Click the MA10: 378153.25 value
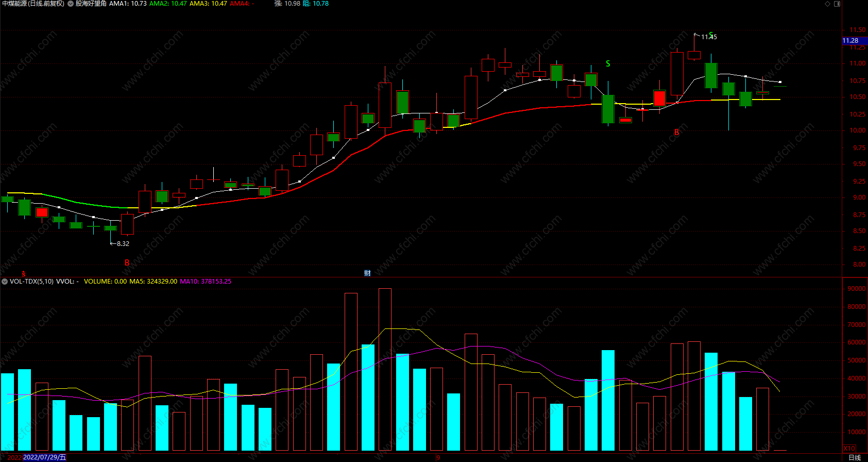Screen dimensions: 868x462 coord(206,282)
